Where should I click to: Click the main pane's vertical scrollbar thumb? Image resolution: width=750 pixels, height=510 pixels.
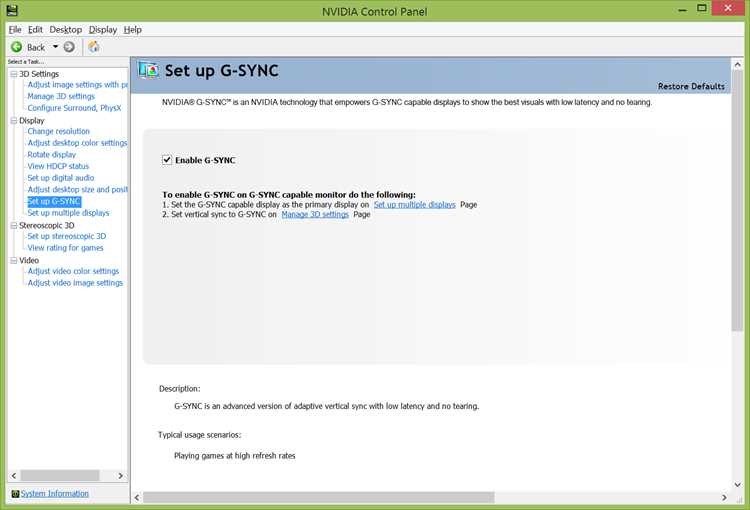coord(737,201)
